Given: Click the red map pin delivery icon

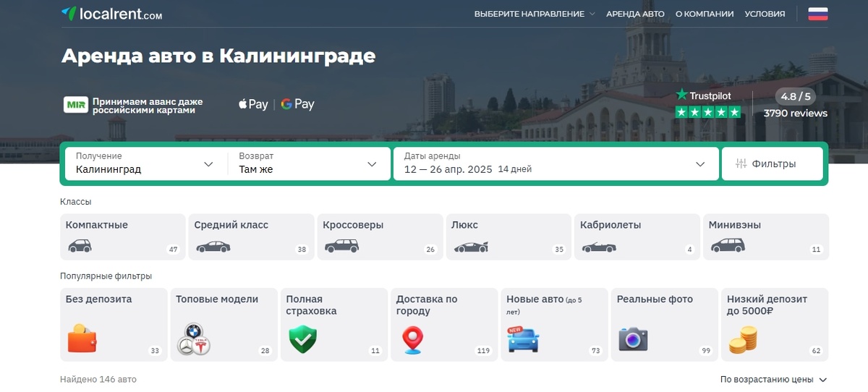Looking at the screenshot, I should click(x=412, y=340).
